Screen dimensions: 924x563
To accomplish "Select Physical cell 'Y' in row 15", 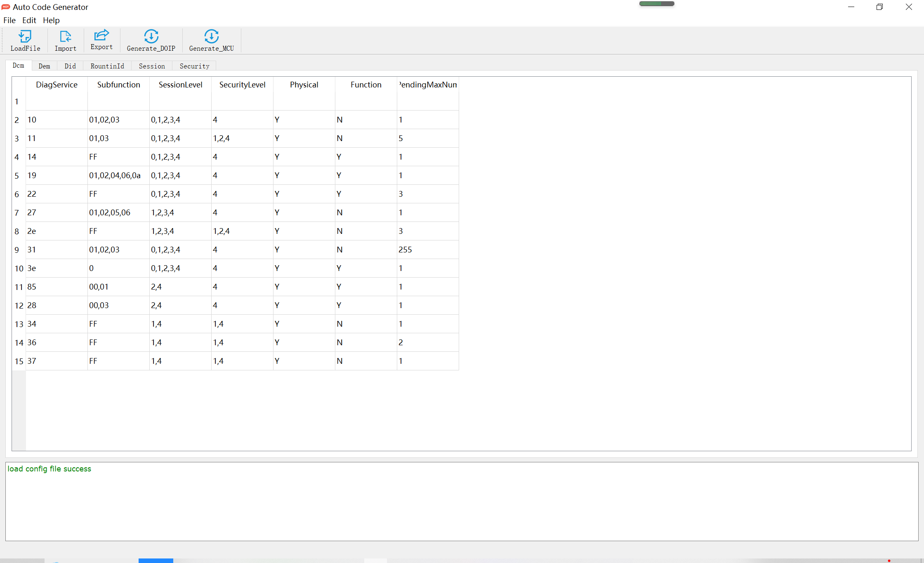I will click(x=304, y=361).
